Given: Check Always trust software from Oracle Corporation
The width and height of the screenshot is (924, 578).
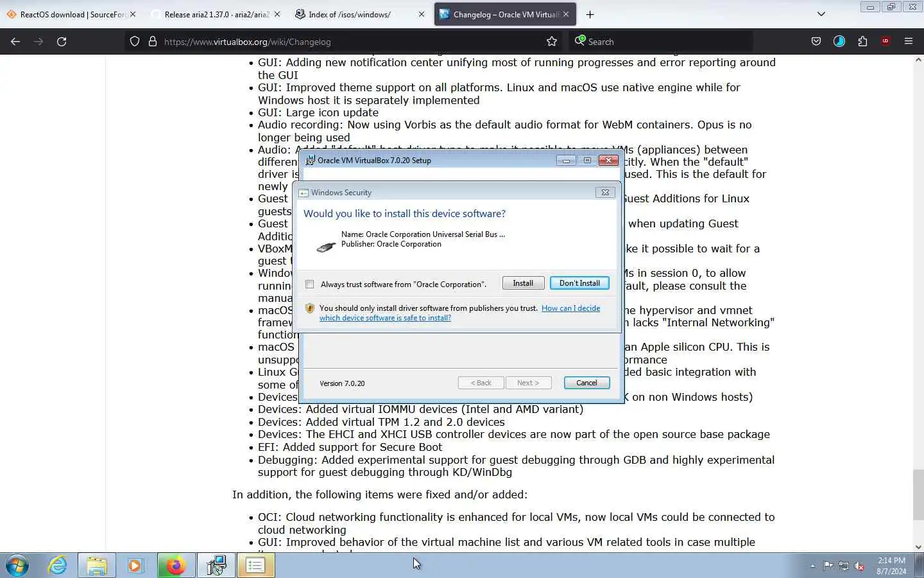Looking at the screenshot, I should pos(310,284).
